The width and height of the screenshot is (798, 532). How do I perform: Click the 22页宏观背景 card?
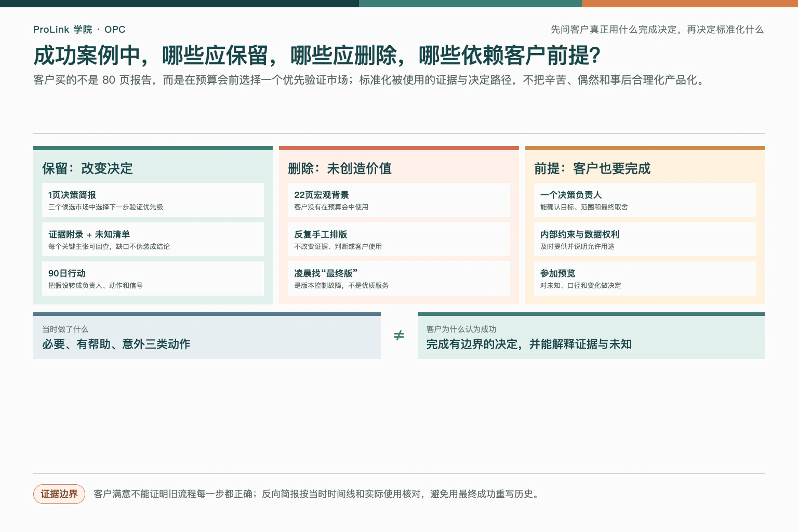(399, 200)
